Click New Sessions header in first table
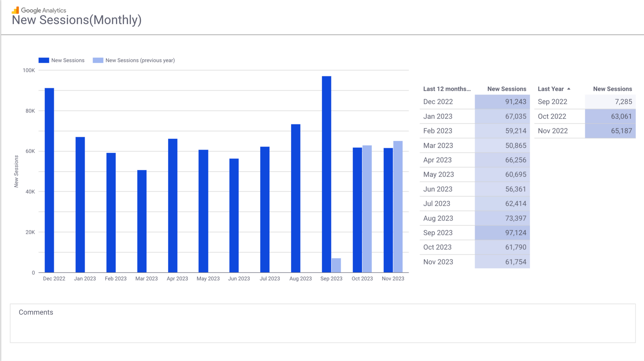The image size is (644, 361). pos(506,89)
